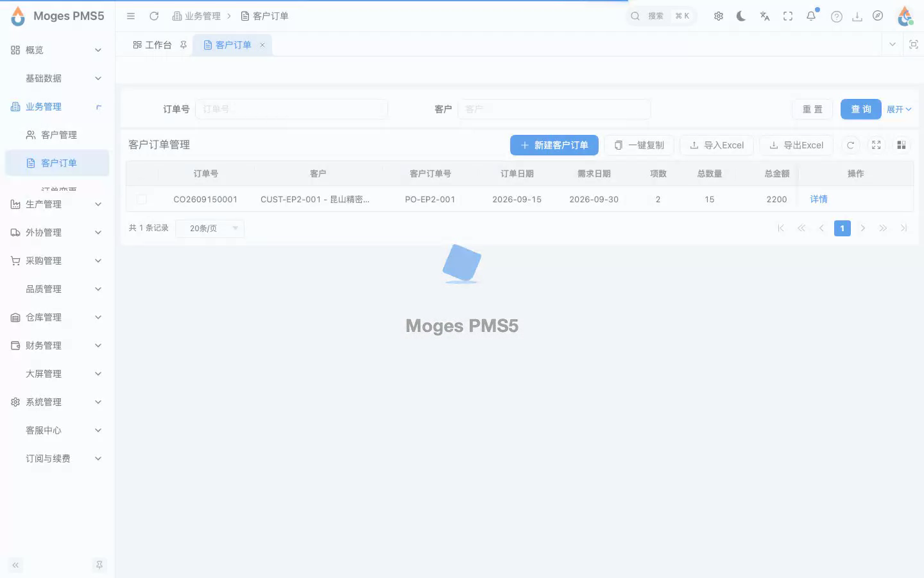Open the help question mark icon

coord(837,17)
